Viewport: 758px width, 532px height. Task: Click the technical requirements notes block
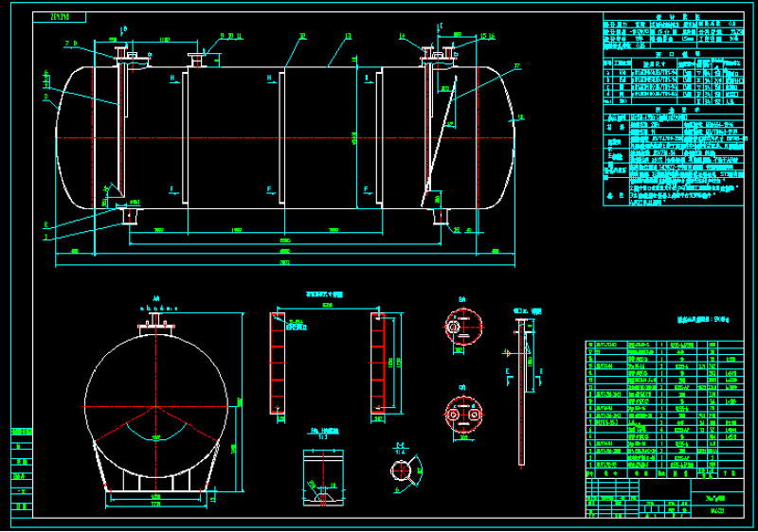673,156
